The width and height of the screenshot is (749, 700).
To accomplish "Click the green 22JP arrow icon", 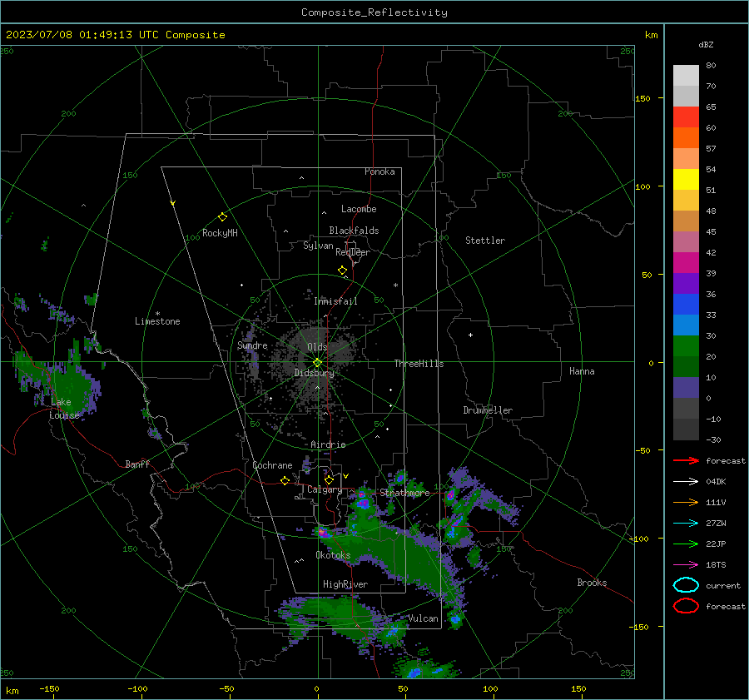I will 686,544.
